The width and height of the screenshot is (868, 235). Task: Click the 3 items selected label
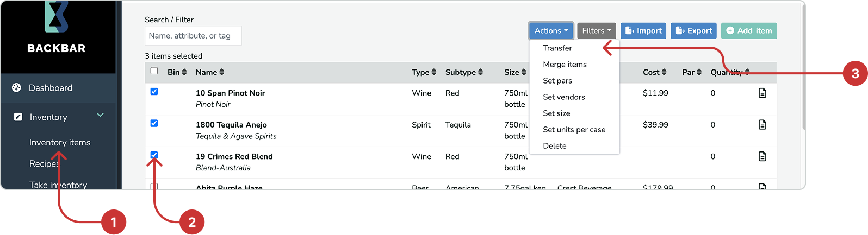click(x=173, y=56)
